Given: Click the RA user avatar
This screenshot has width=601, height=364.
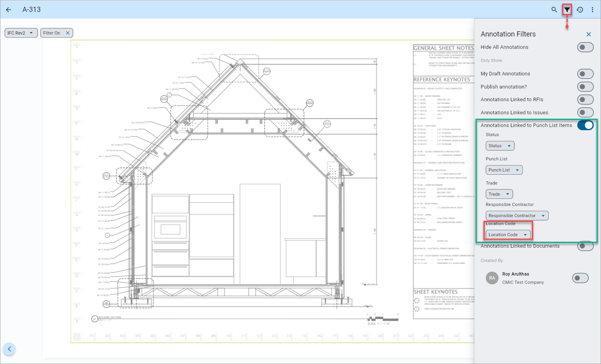Looking at the screenshot, I should coord(492,278).
